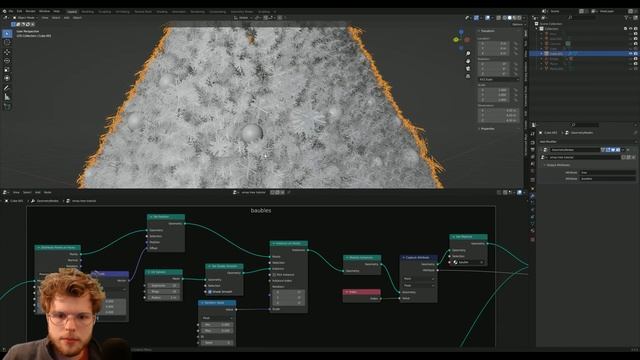Click Location X value field
The image size is (640, 360).
click(x=493, y=43)
